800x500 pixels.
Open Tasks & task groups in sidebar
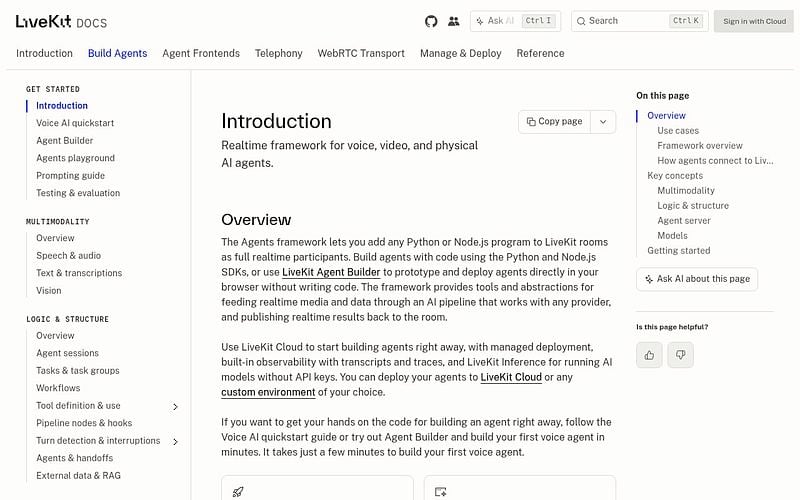(x=78, y=370)
